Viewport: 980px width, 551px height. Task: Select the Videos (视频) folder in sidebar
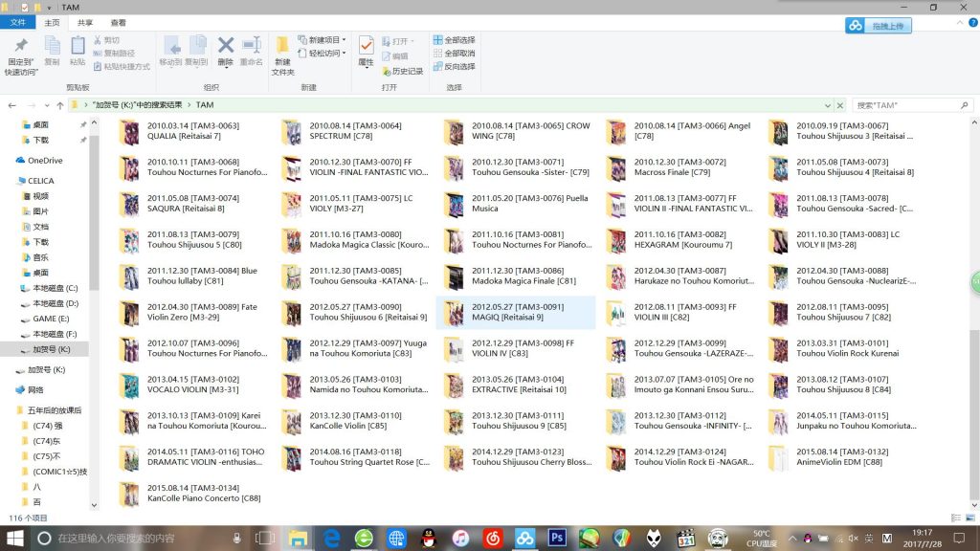click(x=40, y=196)
